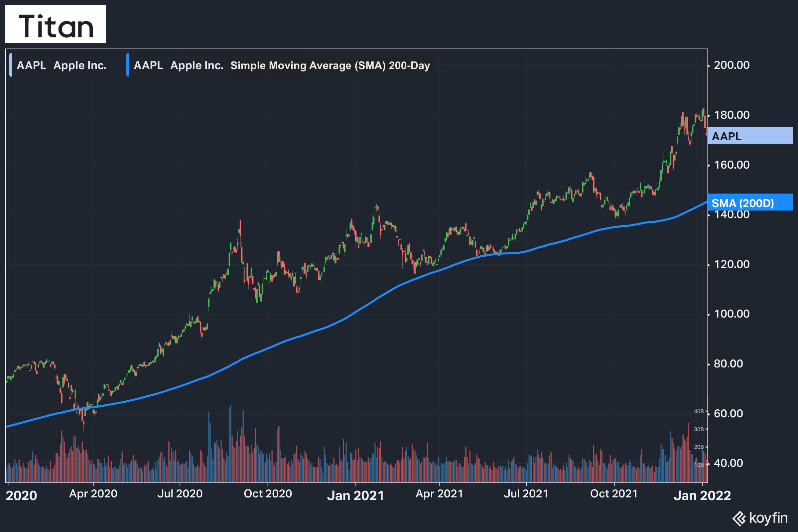798x532 pixels.
Task: Click the 60.00 price axis label
Action: (x=728, y=414)
